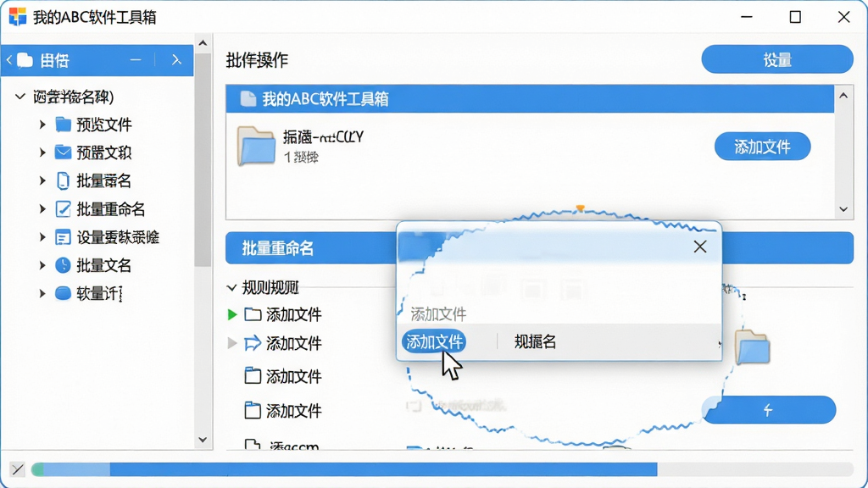
Task: Click 添加文件 button in file list row
Action: 762,147
